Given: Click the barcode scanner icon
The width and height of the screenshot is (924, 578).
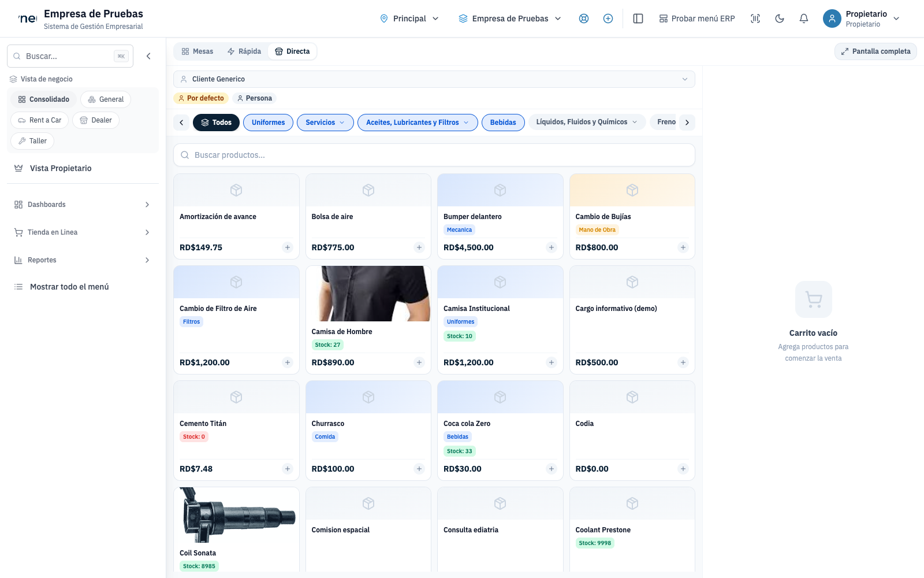Looking at the screenshot, I should 755,18.
